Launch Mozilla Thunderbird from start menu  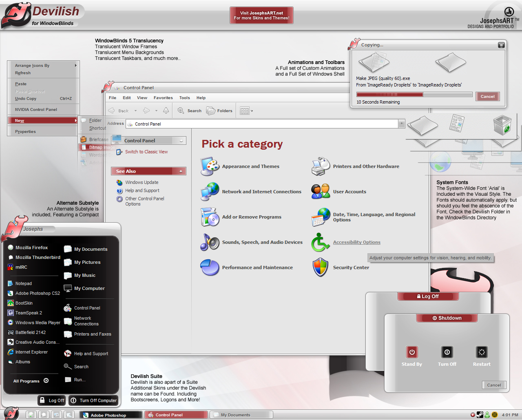pyautogui.click(x=34, y=257)
